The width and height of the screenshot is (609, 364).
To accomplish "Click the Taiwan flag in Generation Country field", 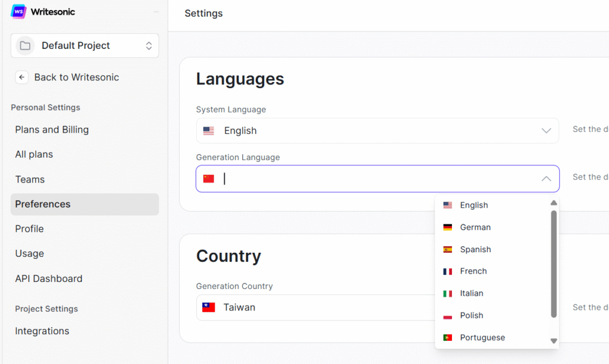I will (x=208, y=307).
